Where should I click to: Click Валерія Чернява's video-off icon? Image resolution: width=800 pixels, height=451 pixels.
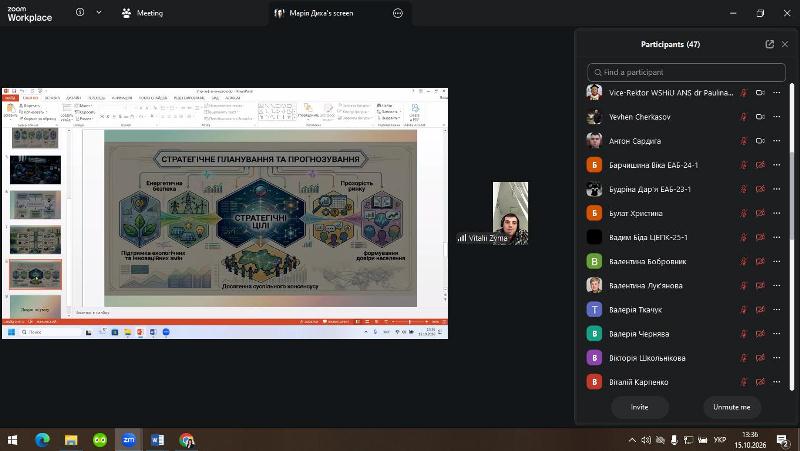pyautogui.click(x=760, y=334)
